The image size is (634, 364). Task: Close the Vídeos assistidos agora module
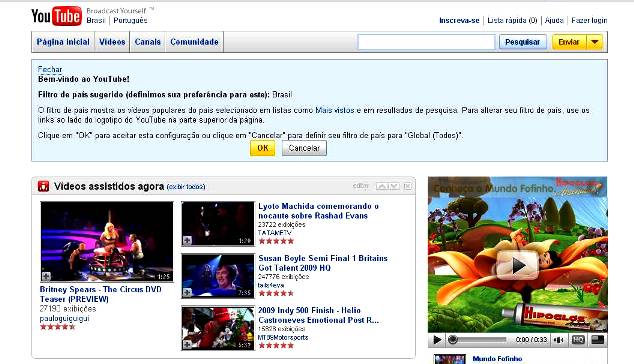[x=408, y=186]
